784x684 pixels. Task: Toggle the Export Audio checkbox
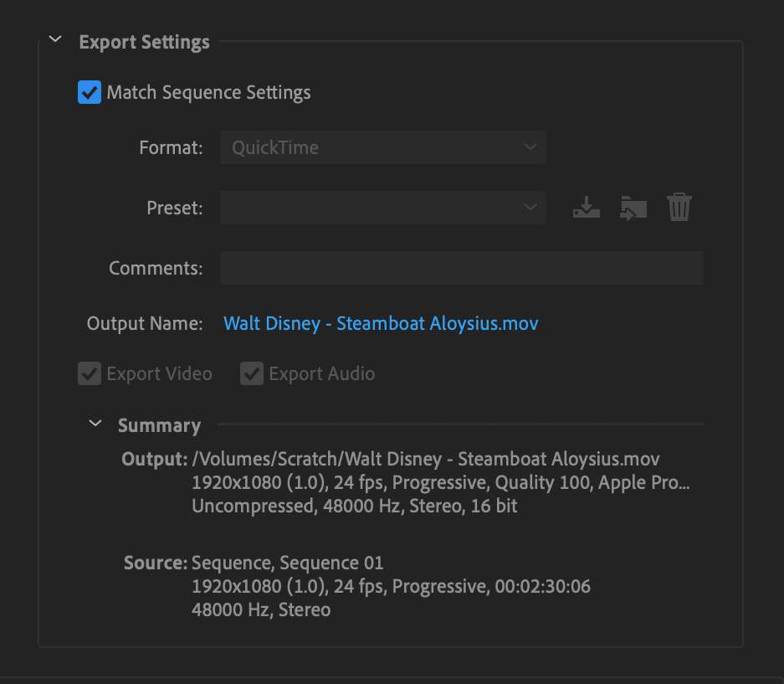(x=252, y=373)
